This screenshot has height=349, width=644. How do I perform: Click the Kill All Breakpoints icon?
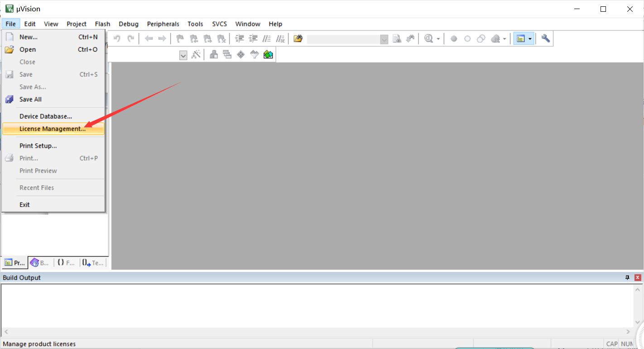click(x=495, y=39)
